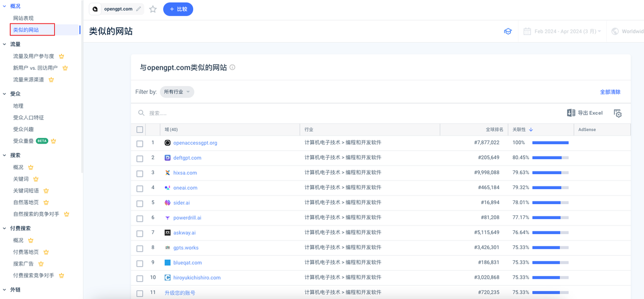Click the hixsa.com favicon
Image resolution: width=644 pixels, height=299 pixels.
pyautogui.click(x=167, y=173)
